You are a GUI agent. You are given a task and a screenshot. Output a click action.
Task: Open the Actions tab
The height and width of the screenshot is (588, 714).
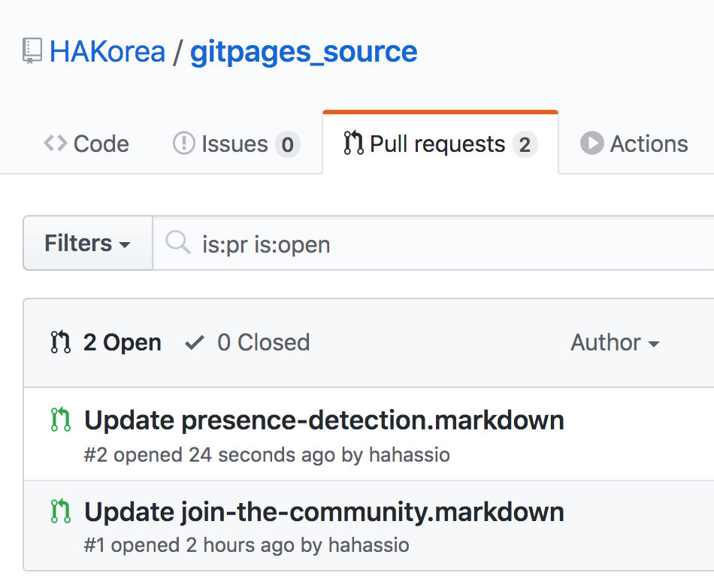click(634, 144)
